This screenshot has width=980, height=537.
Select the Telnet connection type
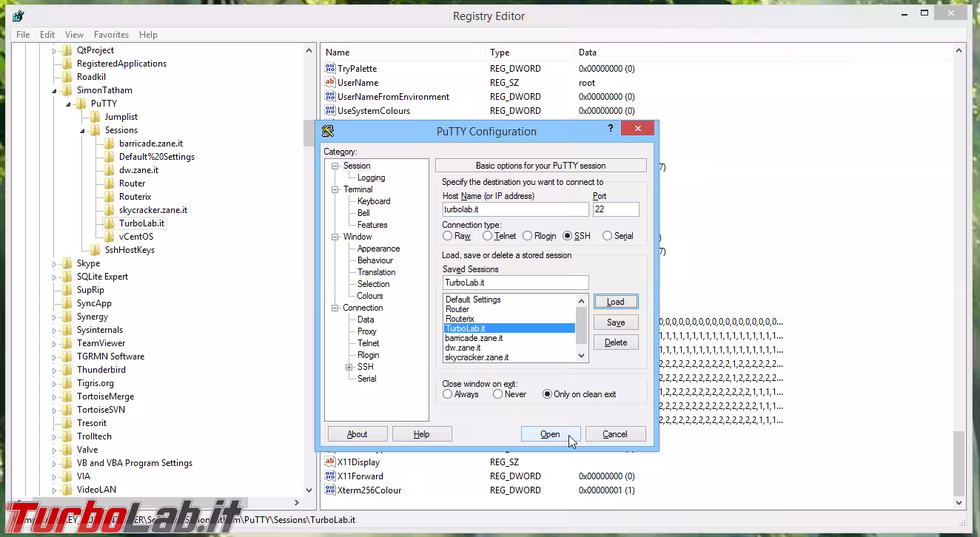pyautogui.click(x=487, y=235)
